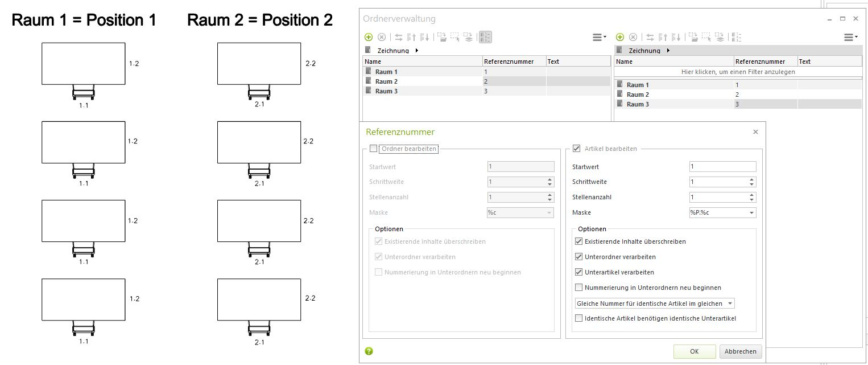Click sort descending icon in left pane toolbar

[x=424, y=37]
